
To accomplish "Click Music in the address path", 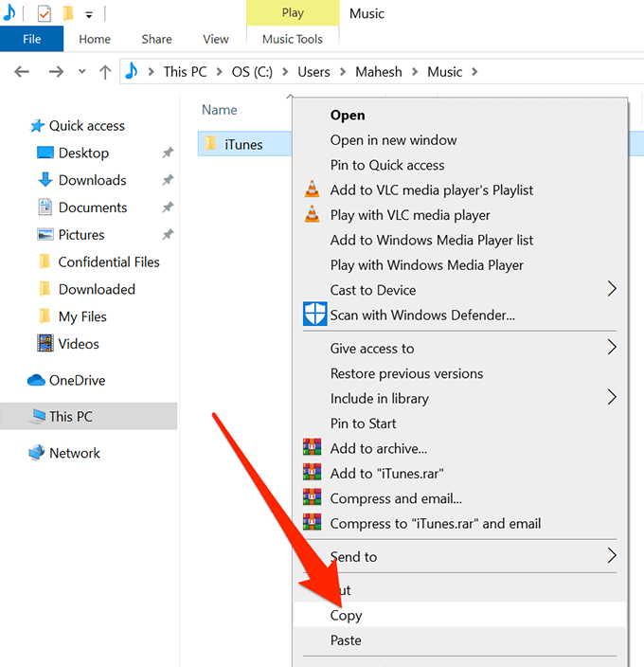I will click(x=444, y=72).
